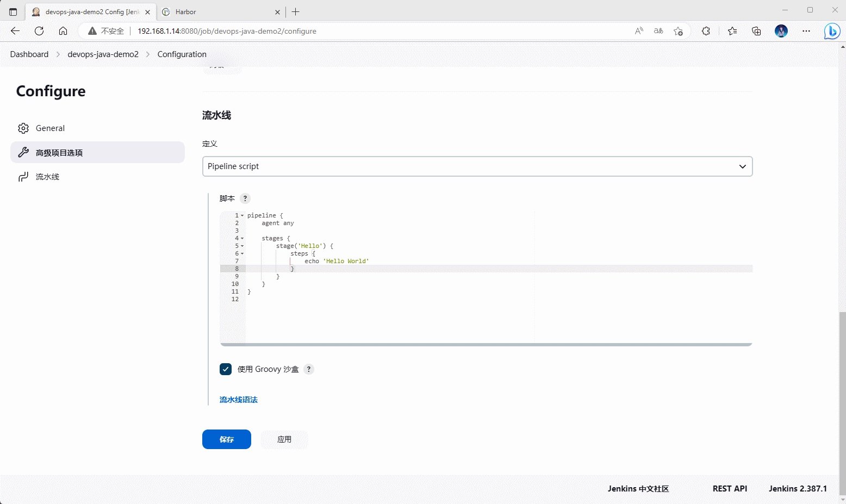Click the 应用 button
Image resolution: width=846 pixels, height=504 pixels.
point(284,439)
